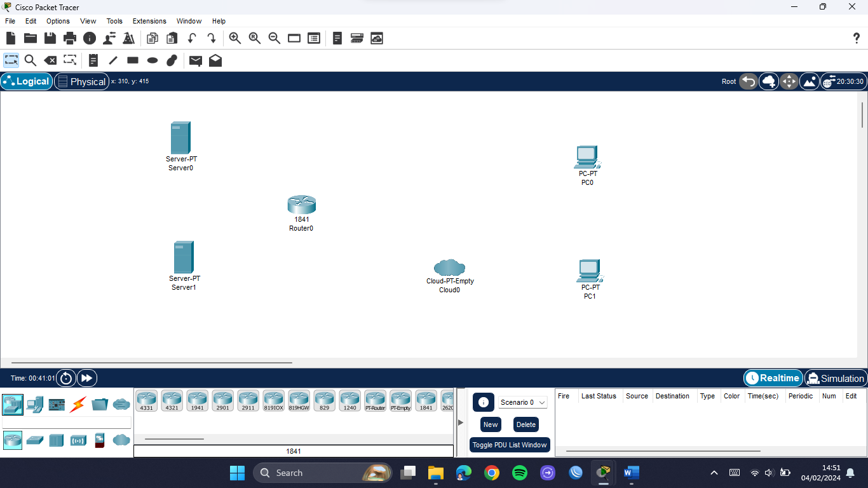Viewport: 868px width, 488px height.
Task: Pick the 4331 router model
Action: (147, 401)
